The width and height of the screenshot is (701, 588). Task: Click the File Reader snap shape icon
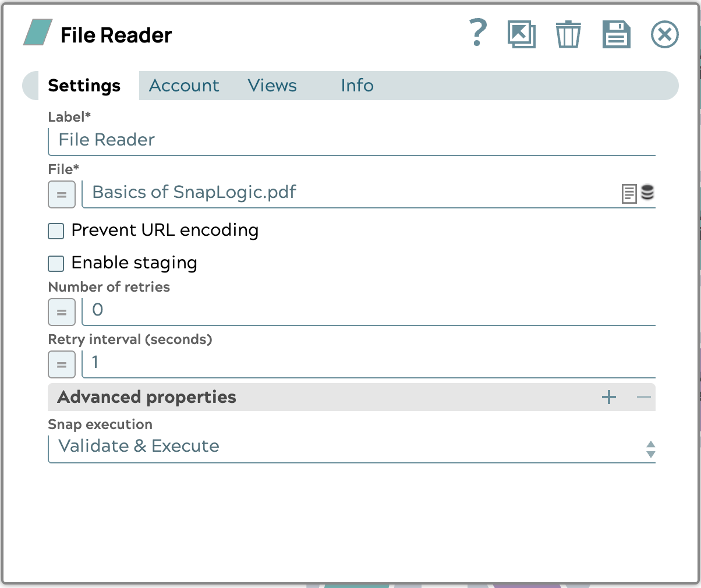pyautogui.click(x=38, y=33)
